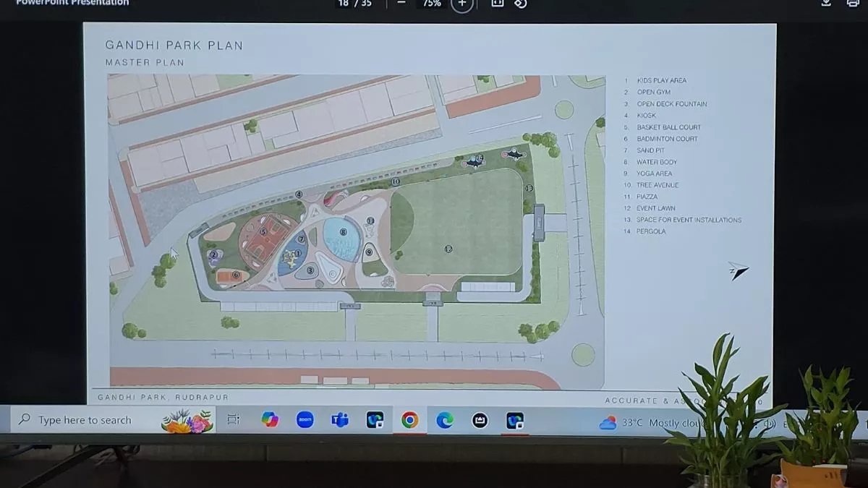Click the Event Lawn marker 12 on plan
The height and width of the screenshot is (488, 868).
(x=448, y=249)
